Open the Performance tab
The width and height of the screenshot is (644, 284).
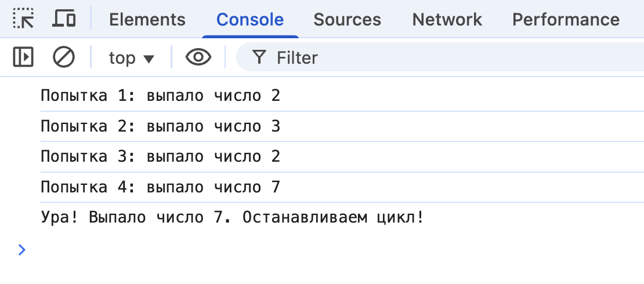566,20
